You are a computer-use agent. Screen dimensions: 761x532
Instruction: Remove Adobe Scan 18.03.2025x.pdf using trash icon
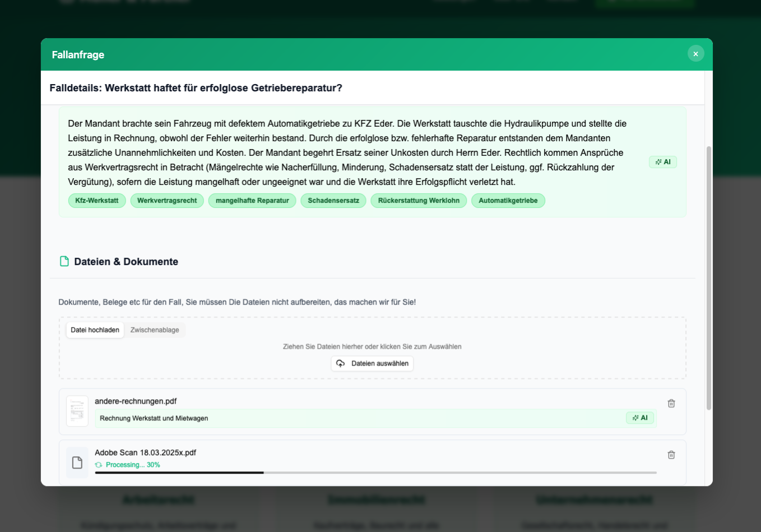671,455
